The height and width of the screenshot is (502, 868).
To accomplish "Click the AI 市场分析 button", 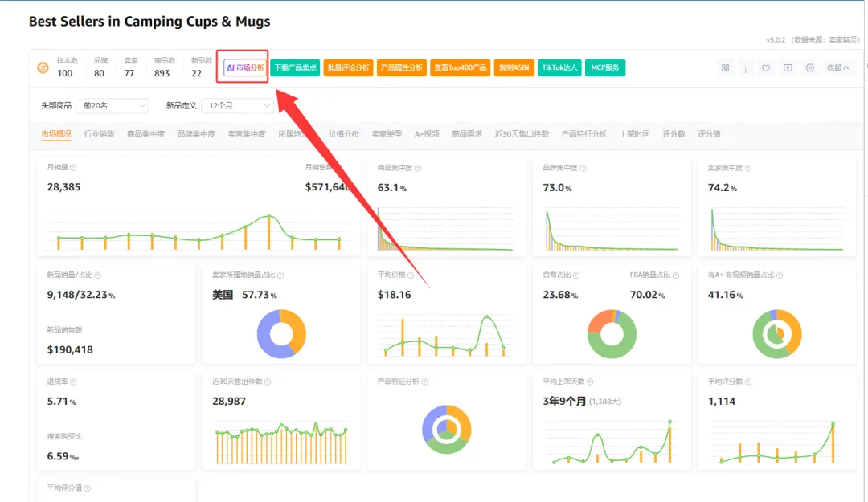I will (244, 67).
